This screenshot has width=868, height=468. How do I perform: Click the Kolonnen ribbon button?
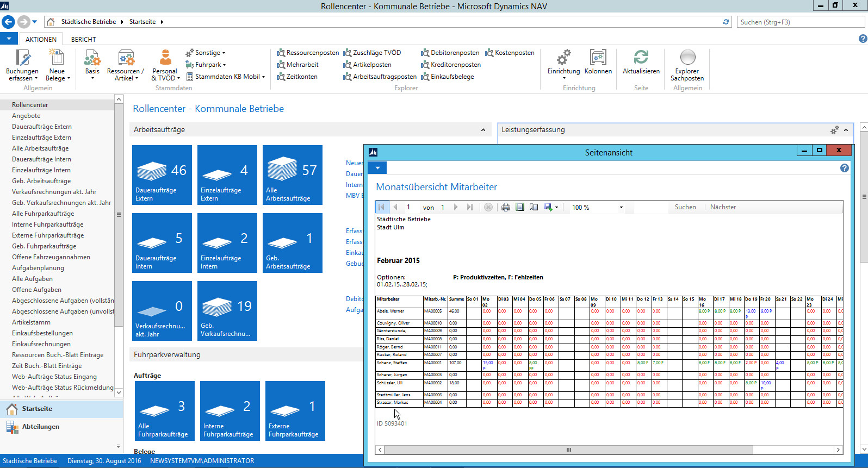click(598, 61)
